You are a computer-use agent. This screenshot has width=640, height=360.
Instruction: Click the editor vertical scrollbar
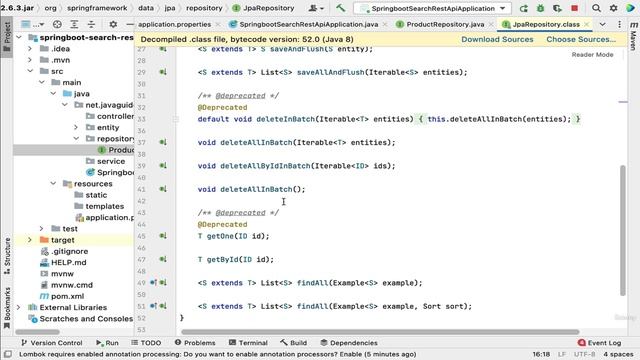pos(622,230)
